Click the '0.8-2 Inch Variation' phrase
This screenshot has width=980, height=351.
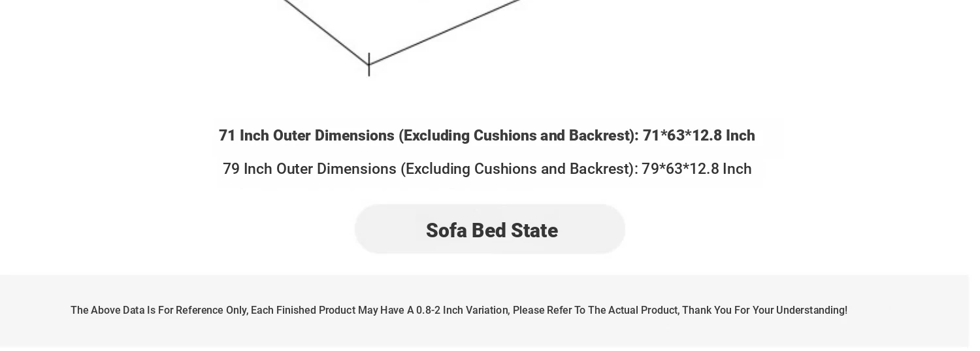coord(463,310)
